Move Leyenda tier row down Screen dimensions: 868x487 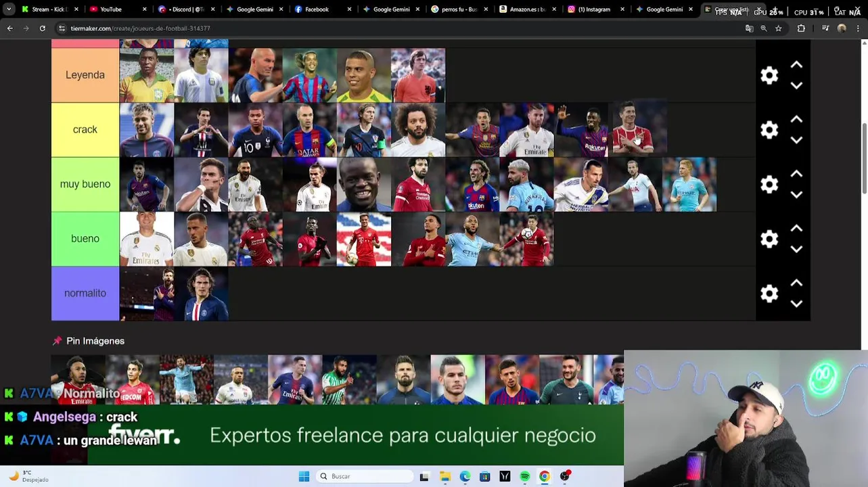pos(796,85)
